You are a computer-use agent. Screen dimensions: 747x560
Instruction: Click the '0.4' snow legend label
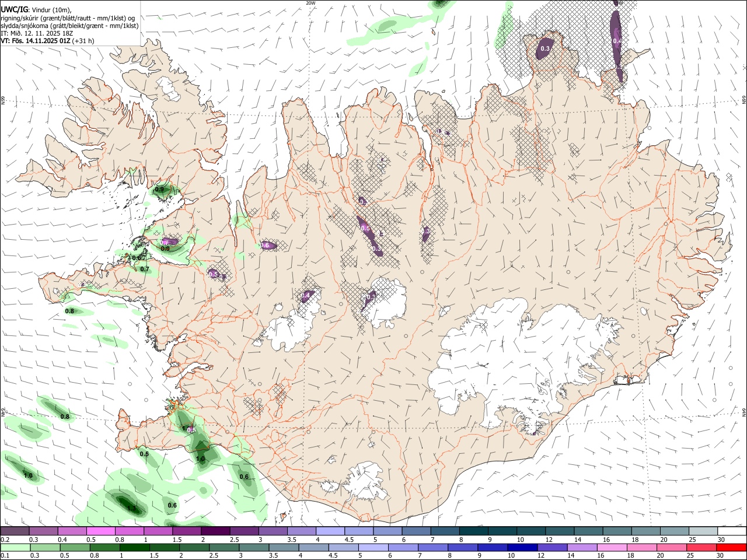(x=62, y=540)
